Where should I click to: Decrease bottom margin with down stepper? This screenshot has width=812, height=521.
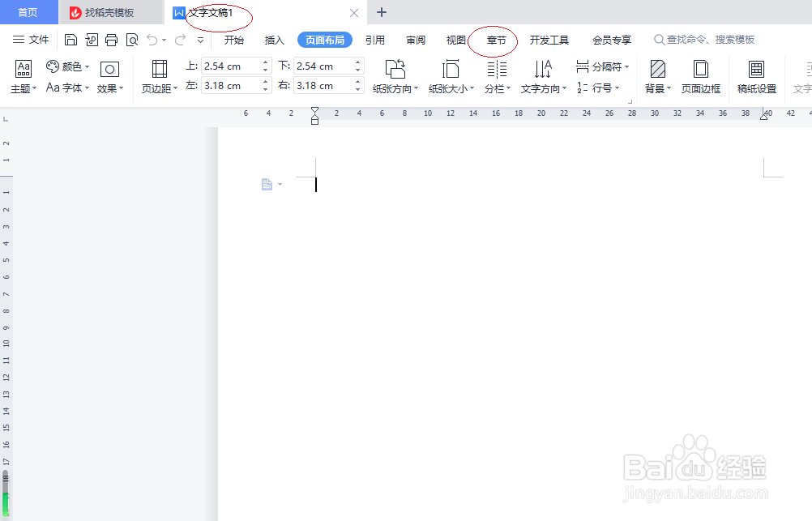(x=358, y=70)
